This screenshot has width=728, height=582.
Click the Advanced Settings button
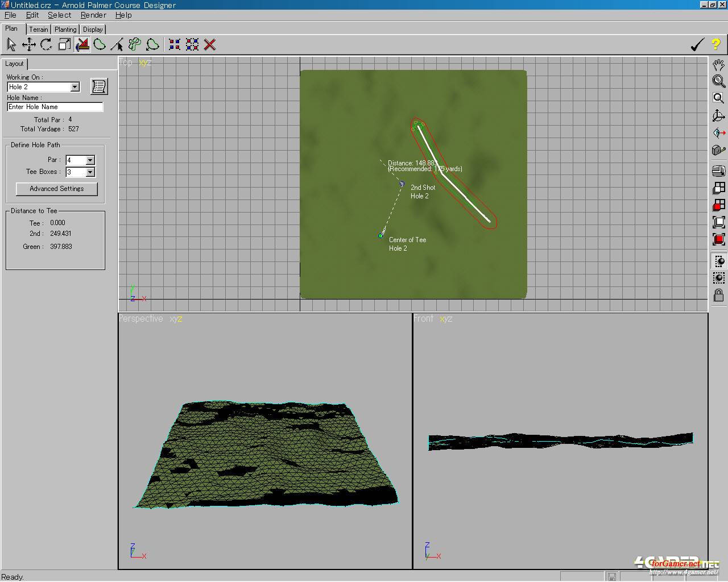56,189
